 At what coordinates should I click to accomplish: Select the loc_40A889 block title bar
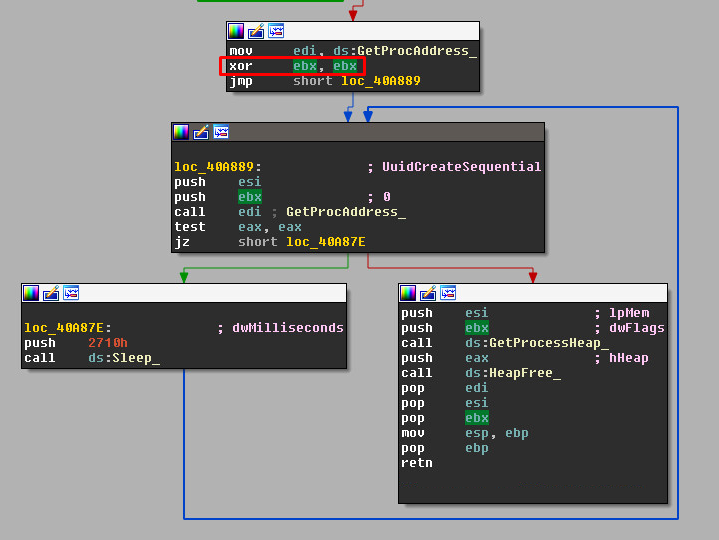tap(358, 132)
